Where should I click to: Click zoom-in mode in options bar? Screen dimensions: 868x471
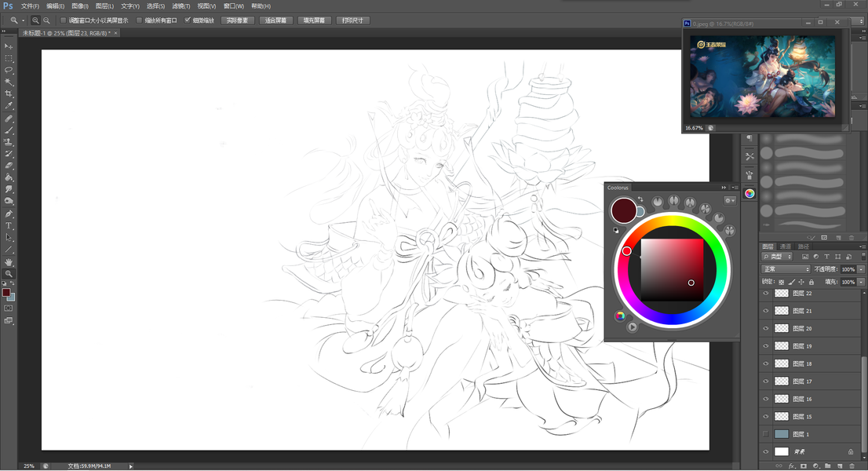point(35,20)
